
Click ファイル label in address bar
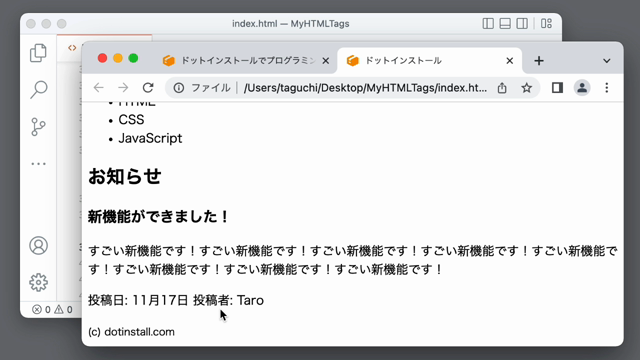tap(211, 88)
